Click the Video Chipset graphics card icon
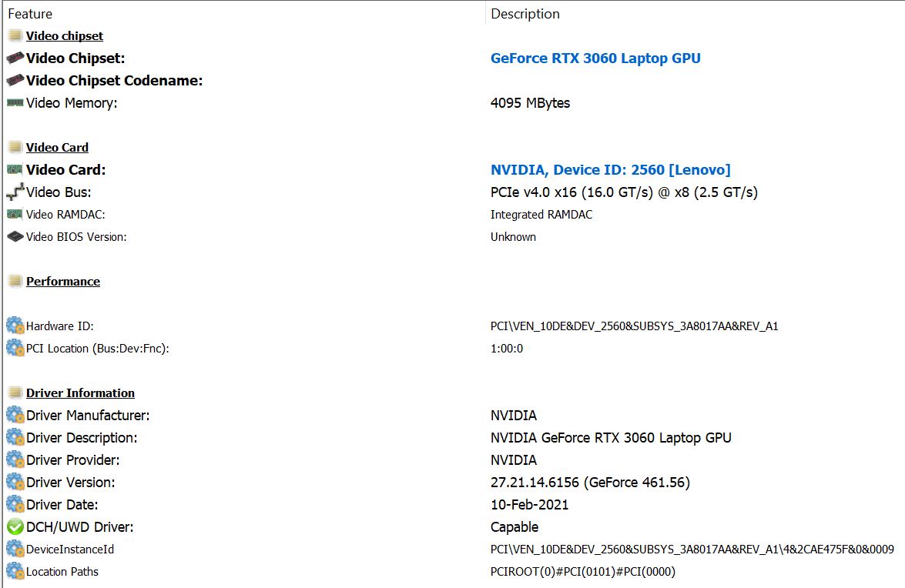Viewport: 905px width, 588px height. [x=15, y=58]
